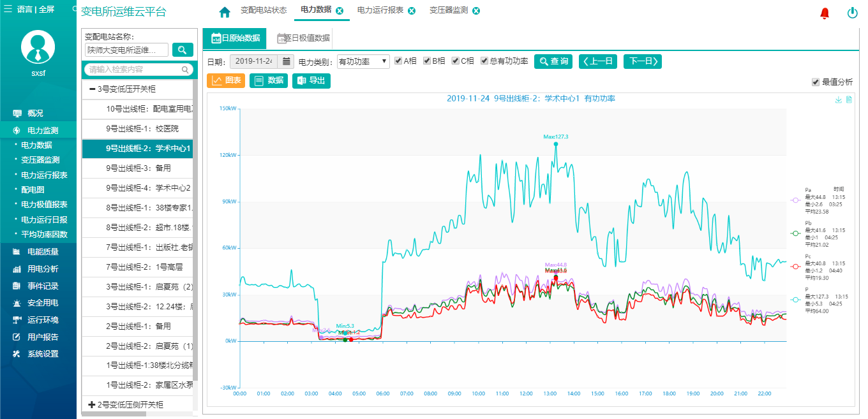Toggle the 总有功功率 checkbox
868x419 pixels.
click(x=484, y=61)
